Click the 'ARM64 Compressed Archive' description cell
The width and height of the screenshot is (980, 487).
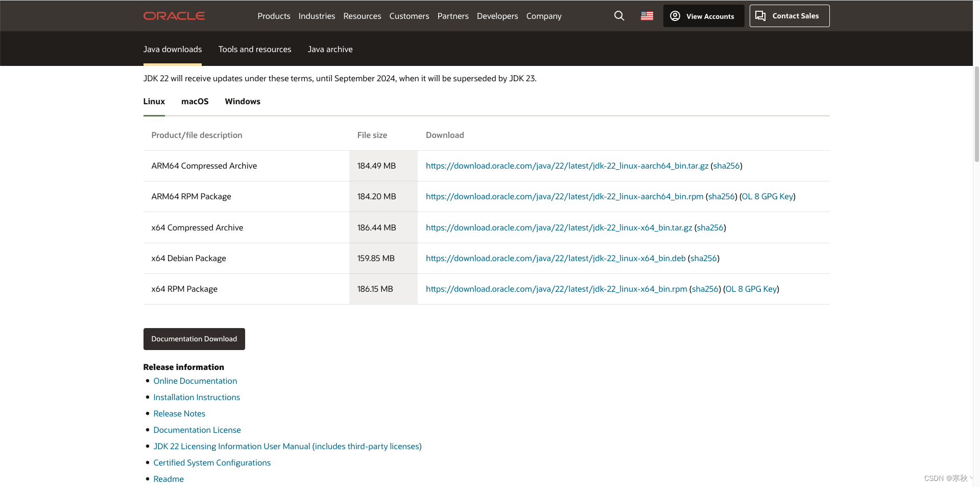[x=246, y=166]
